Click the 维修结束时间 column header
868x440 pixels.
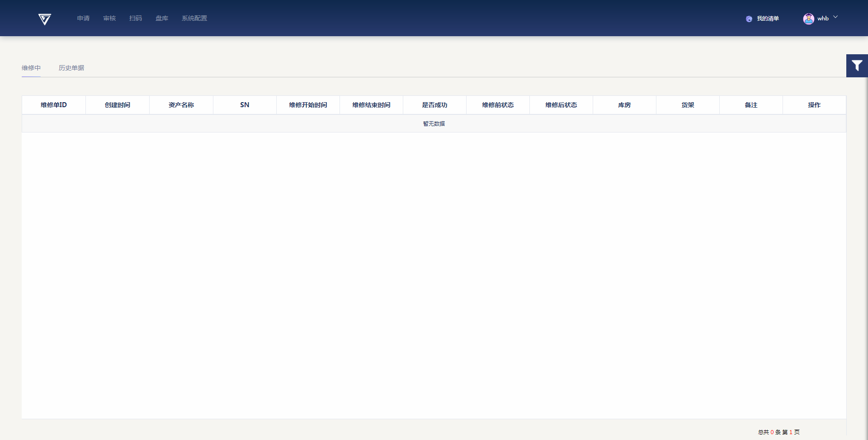coord(371,105)
